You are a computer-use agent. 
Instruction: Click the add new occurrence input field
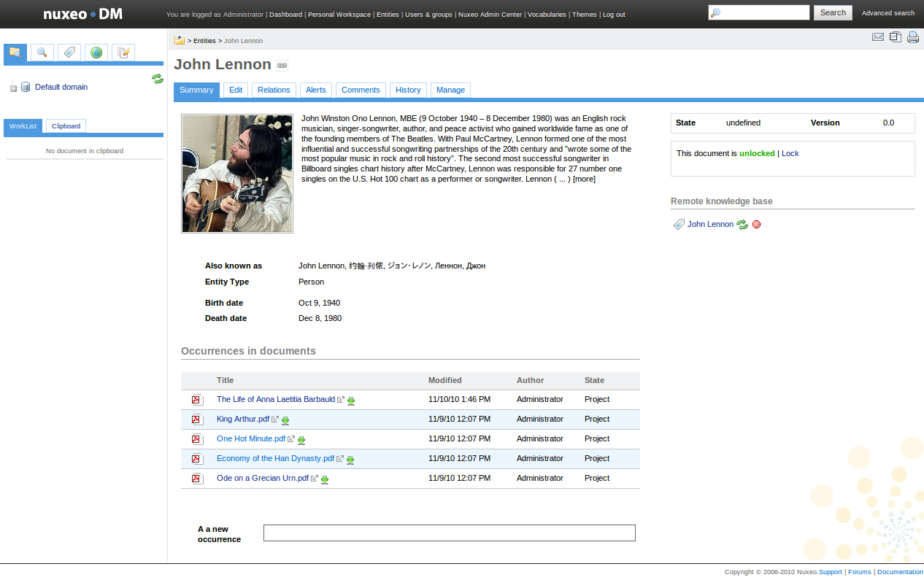449,533
